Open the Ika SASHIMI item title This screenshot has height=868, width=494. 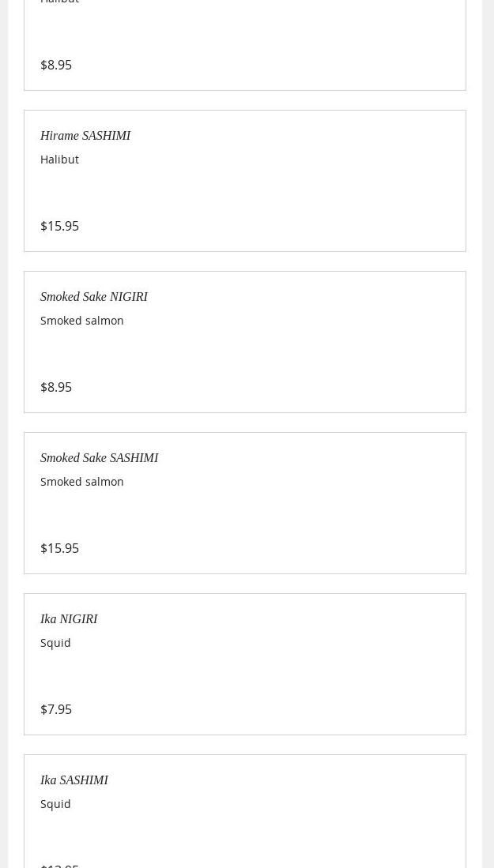tap(74, 780)
